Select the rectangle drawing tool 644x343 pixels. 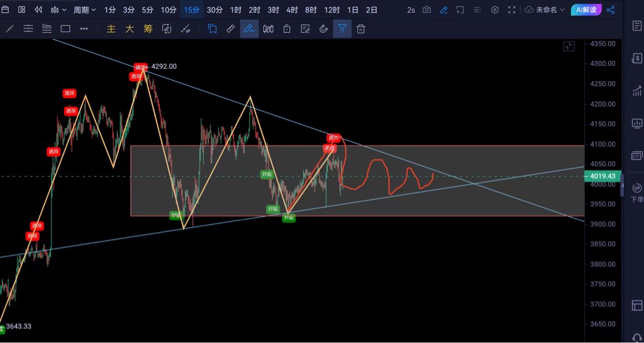click(65, 29)
